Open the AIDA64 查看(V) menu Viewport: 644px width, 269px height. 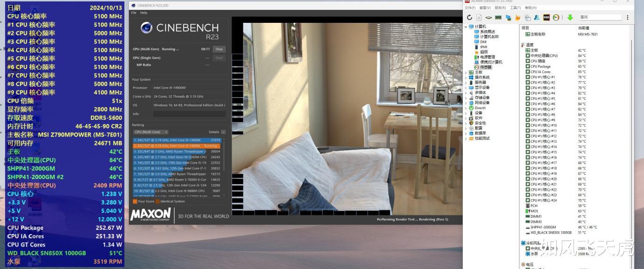(485, 8)
